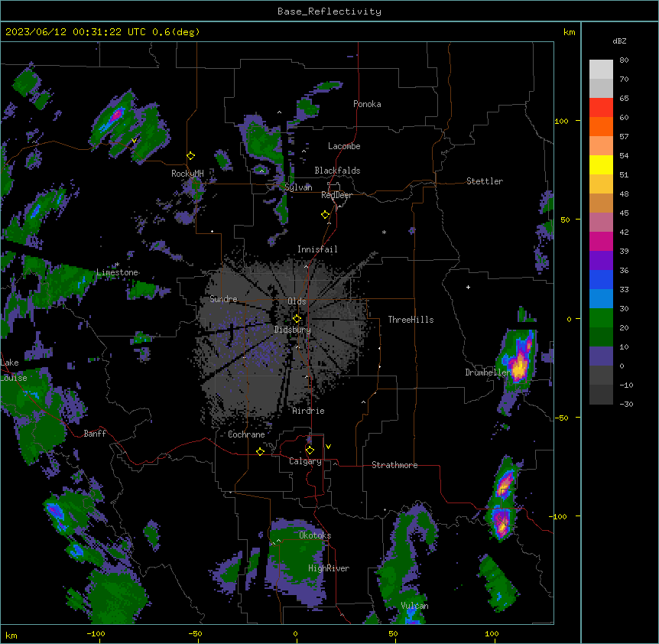The height and width of the screenshot is (644, 659).
Task: Click the Calgary city label
Action: coord(305,461)
